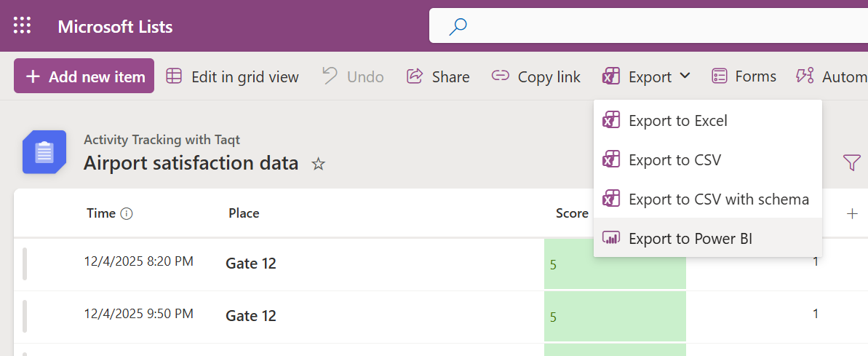This screenshot has height=356, width=868.
Task: Click the Copy link chain icon
Action: [x=501, y=76]
